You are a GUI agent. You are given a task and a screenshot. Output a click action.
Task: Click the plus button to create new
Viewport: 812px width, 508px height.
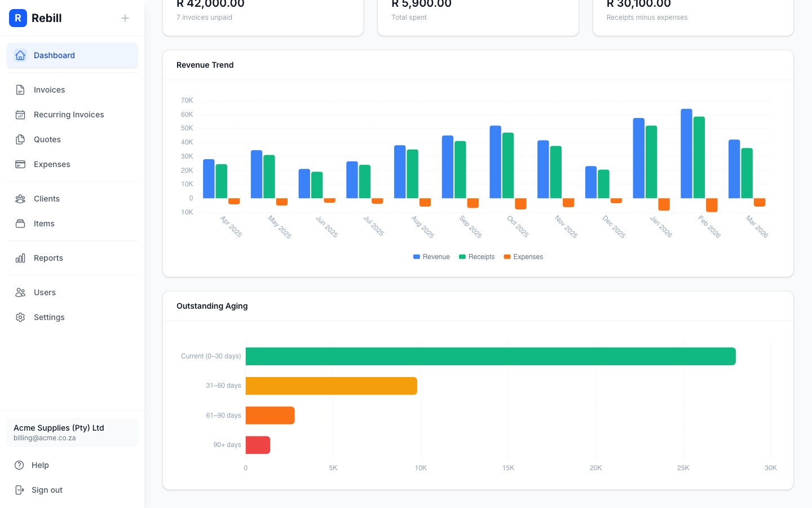[x=125, y=18]
